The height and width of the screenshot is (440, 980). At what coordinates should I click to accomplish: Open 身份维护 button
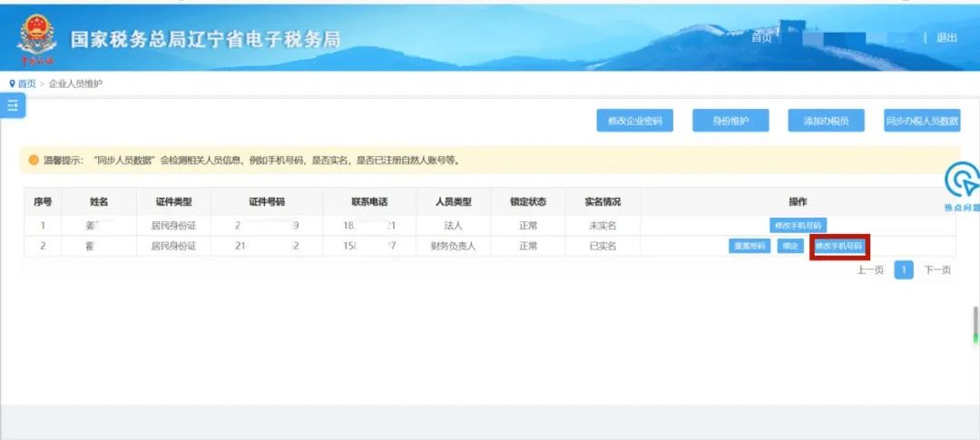(x=730, y=121)
